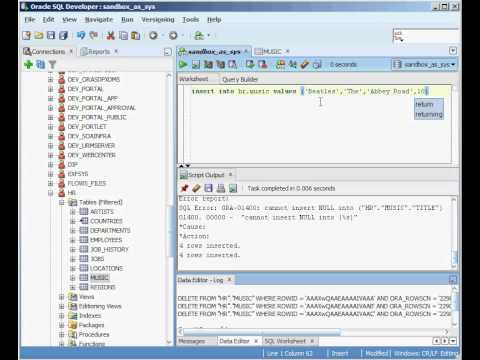Open the View menu

click(69, 20)
